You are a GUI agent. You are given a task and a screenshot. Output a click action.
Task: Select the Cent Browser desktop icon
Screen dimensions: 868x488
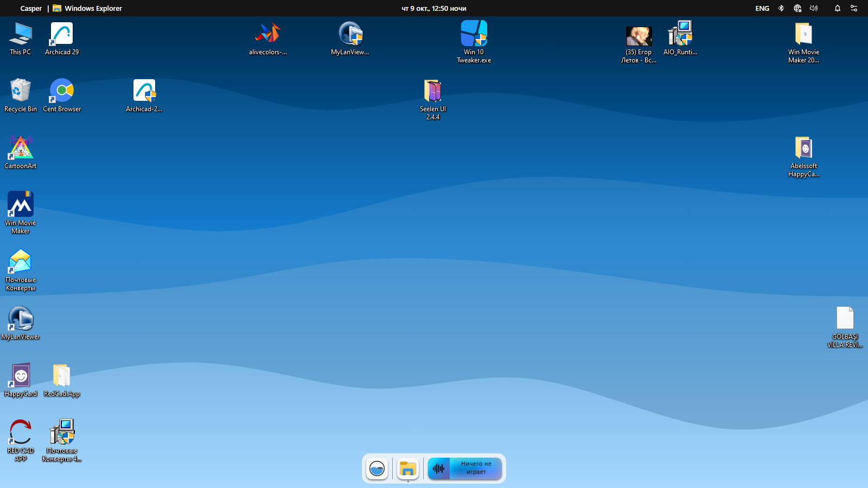tap(62, 91)
